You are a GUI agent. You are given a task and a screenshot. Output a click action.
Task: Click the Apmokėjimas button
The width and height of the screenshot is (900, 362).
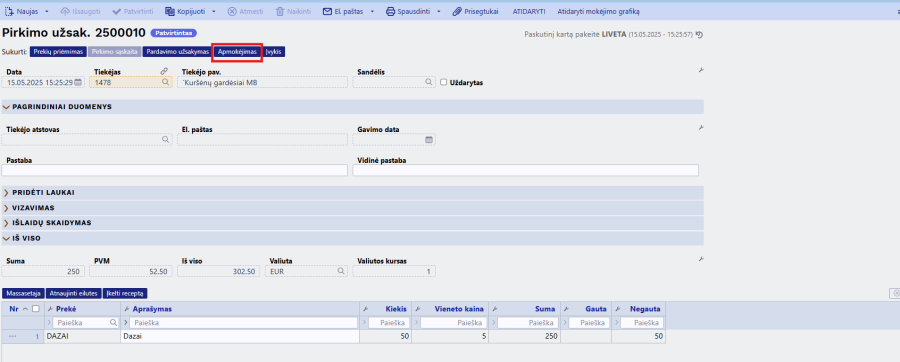(237, 52)
